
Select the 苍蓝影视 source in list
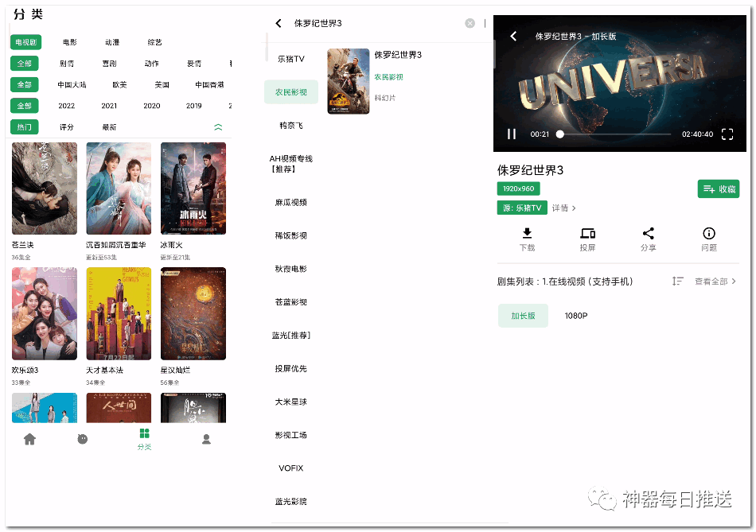click(291, 302)
